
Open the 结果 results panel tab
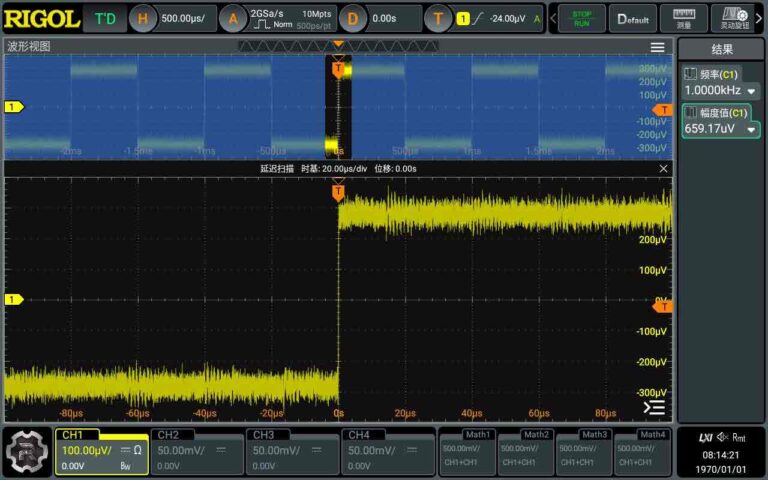[721, 49]
